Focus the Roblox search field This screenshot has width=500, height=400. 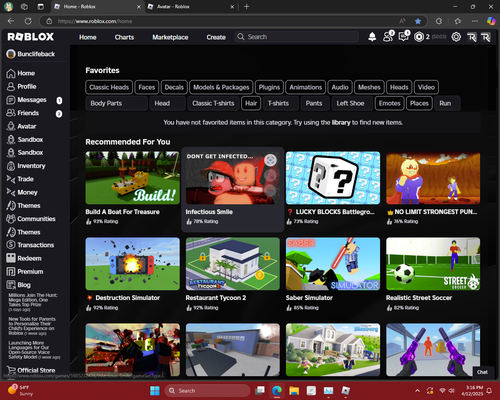(297, 37)
